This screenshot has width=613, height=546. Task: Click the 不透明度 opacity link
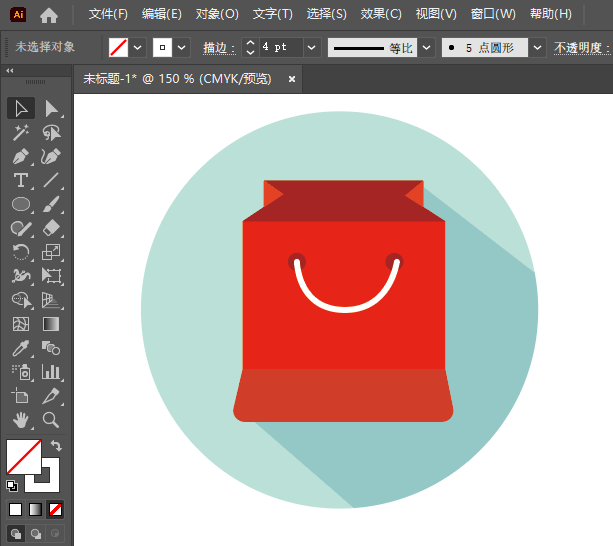[x=582, y=48]
